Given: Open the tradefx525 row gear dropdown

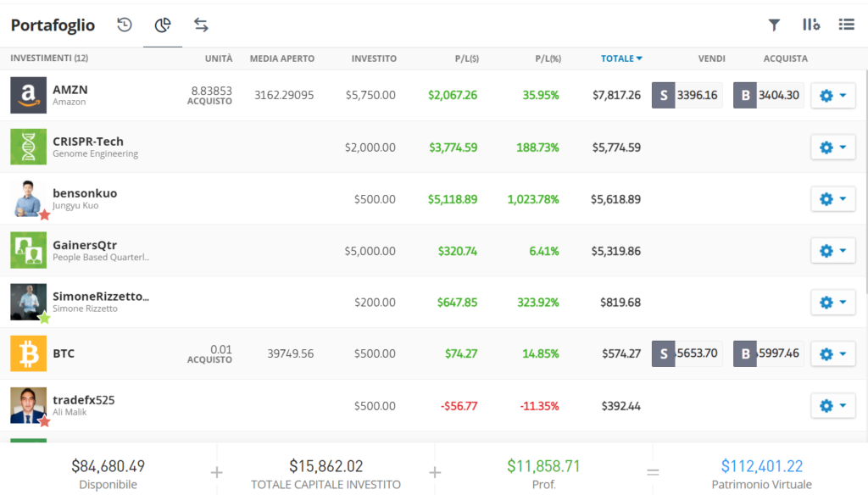Looking at the screenshot, I should (x=833, y=405).
